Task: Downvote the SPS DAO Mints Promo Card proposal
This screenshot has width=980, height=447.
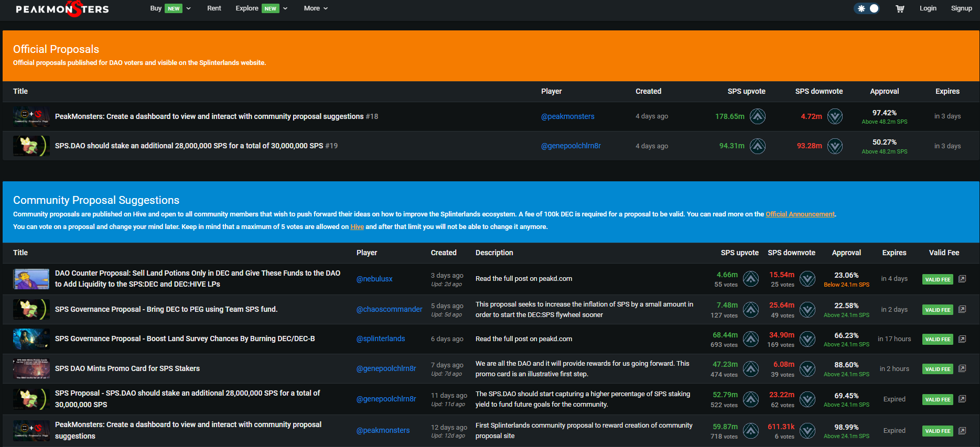Action: pos(807,369)
